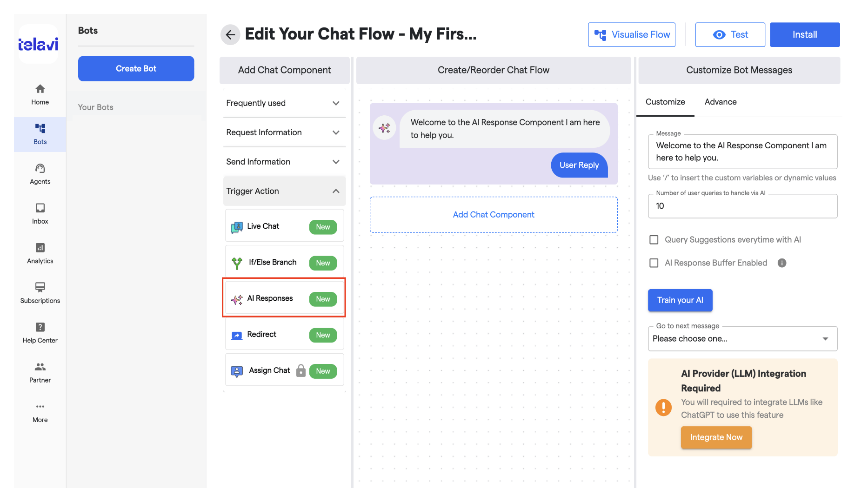This screenshot has width=868, height=502.
Task: Switch to the Advance tab
Action: click(721, 102)
